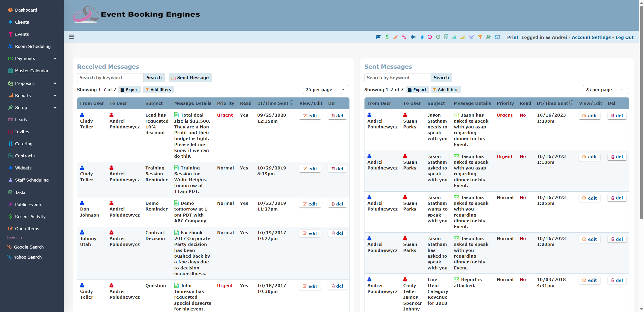Click the orange signal bars toolbar icon

point(463,37)
